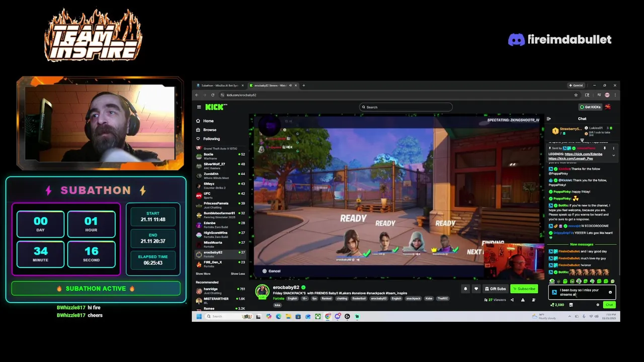This screenshot has width=644, height=362.
Task: Open the Kick hamburger sidebar menu
Action: point(199,107)
